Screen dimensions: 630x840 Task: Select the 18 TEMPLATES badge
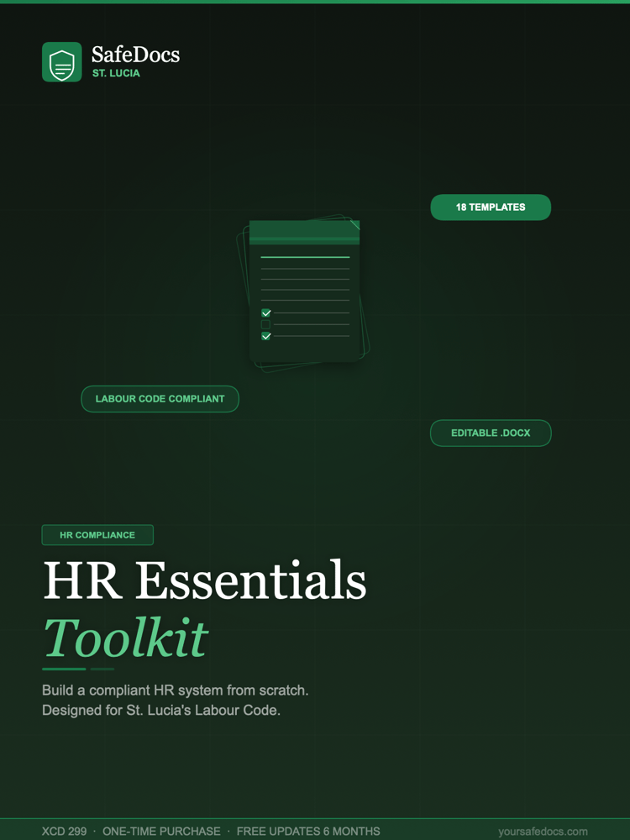491,207
